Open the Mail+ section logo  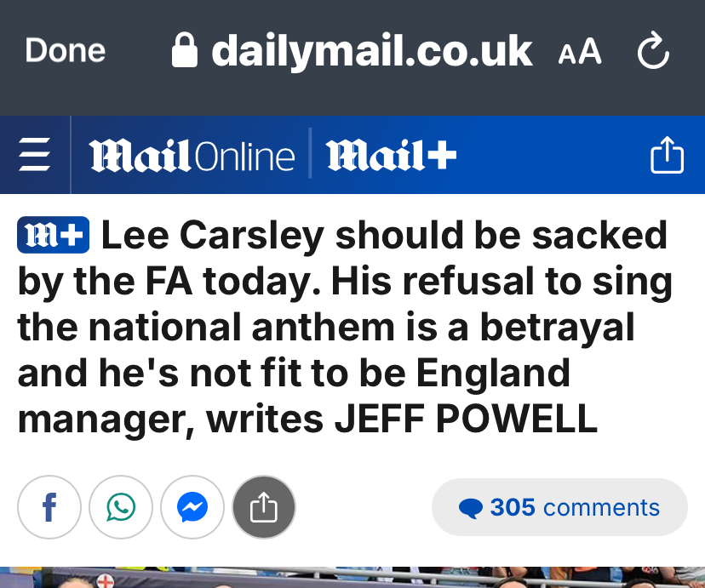click(x=391, y=156)
